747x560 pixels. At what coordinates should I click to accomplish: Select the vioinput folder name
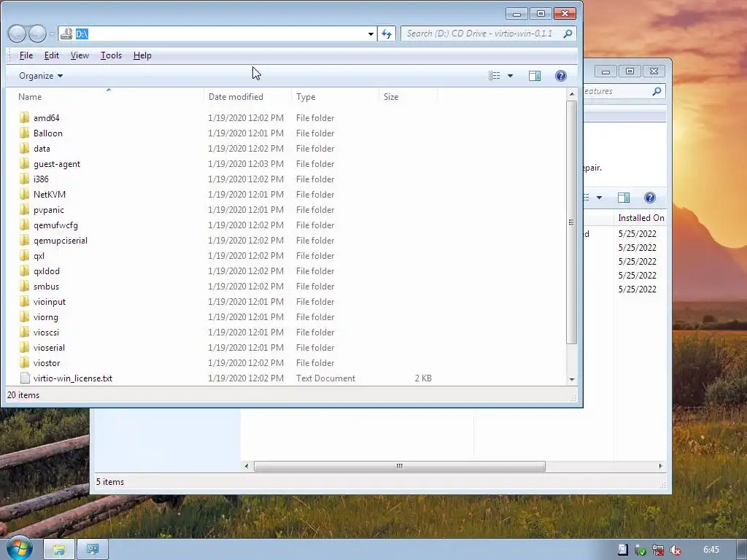[x=50, y=301]
